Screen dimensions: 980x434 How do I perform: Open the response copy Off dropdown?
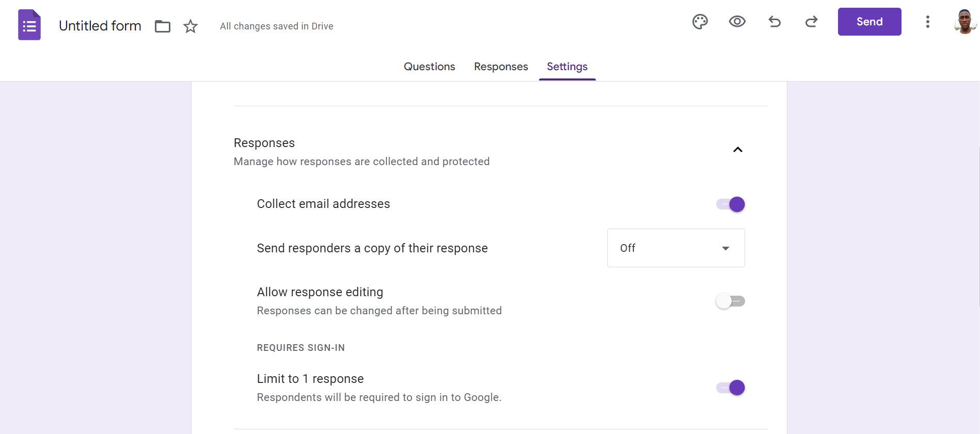pos(676,248)
